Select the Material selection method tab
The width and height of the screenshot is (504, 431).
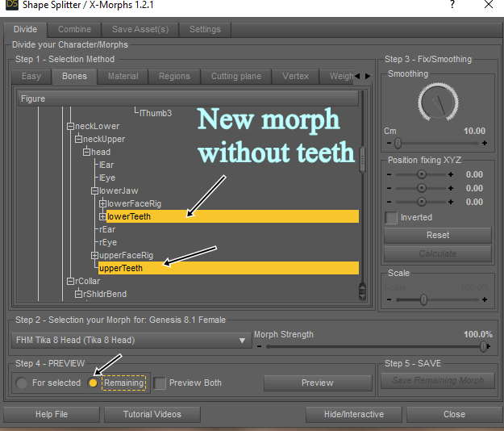click(x=123, y=76)
